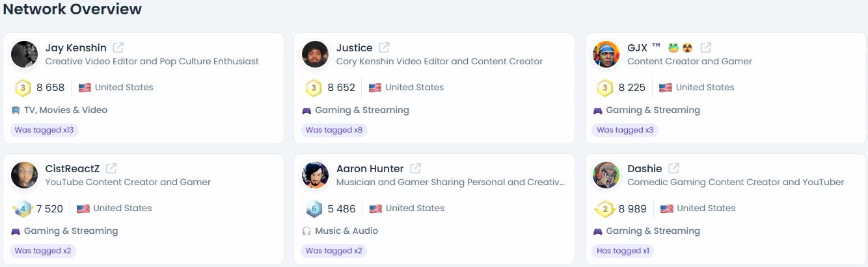Click the 'Was tagged x13' badge

(x=44, y=130)
